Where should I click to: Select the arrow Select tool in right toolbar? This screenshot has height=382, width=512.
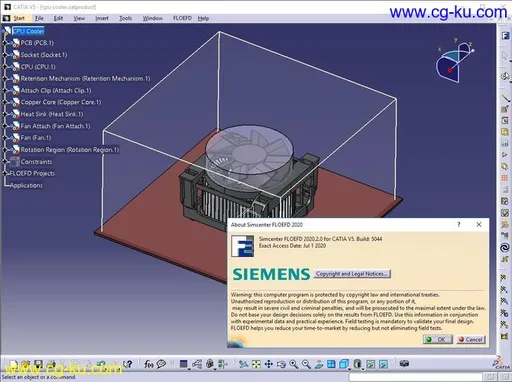505,56
